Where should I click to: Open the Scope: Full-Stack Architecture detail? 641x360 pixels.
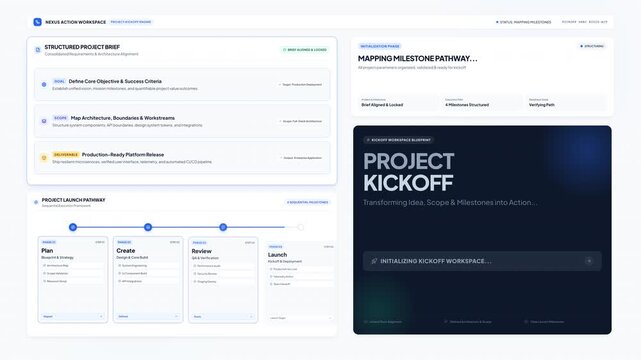[x=300, y=121]
